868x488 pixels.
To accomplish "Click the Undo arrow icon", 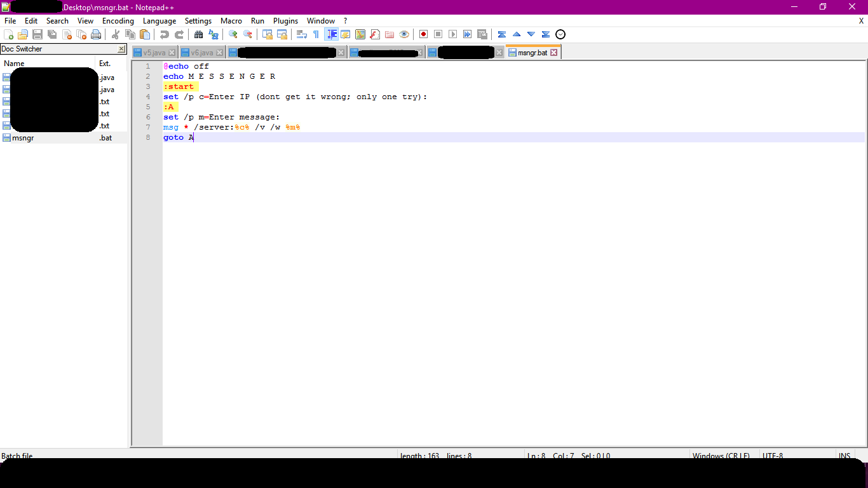I will [165, 34].
